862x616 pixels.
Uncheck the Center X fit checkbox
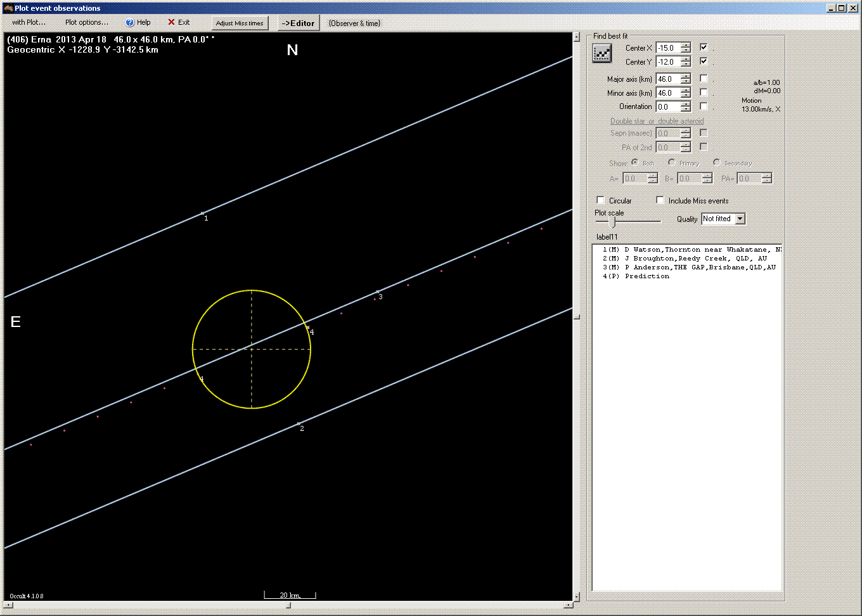coord(704,48)
